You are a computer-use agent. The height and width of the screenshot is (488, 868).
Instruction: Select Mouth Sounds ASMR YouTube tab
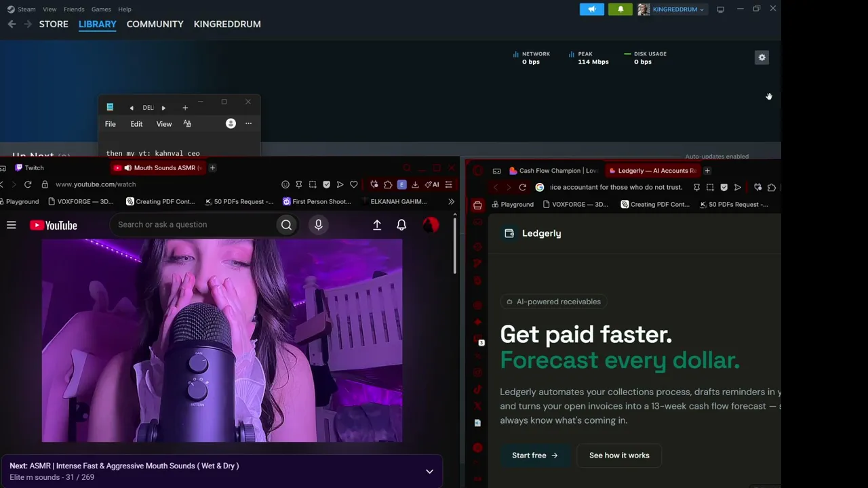pos(159,167)
